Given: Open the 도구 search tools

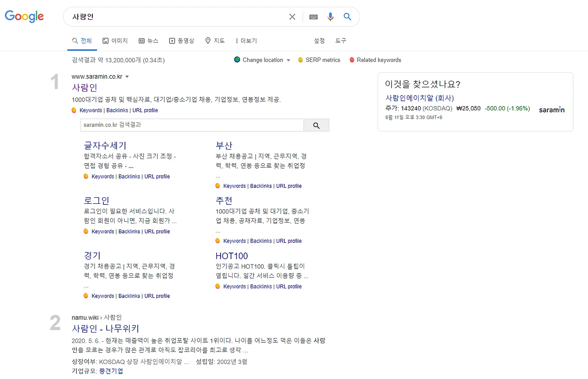Looking at the screenshot, I should [341, 41].
